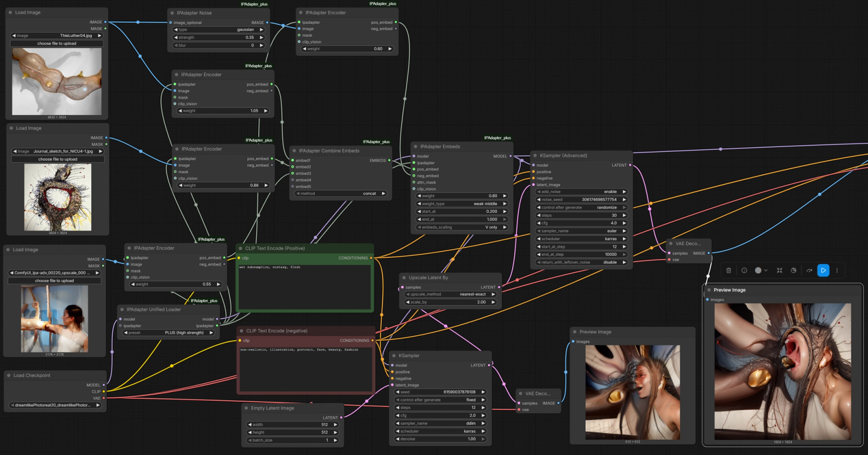Collapse the IPAdapter Embeds node dot

[416, 147]
